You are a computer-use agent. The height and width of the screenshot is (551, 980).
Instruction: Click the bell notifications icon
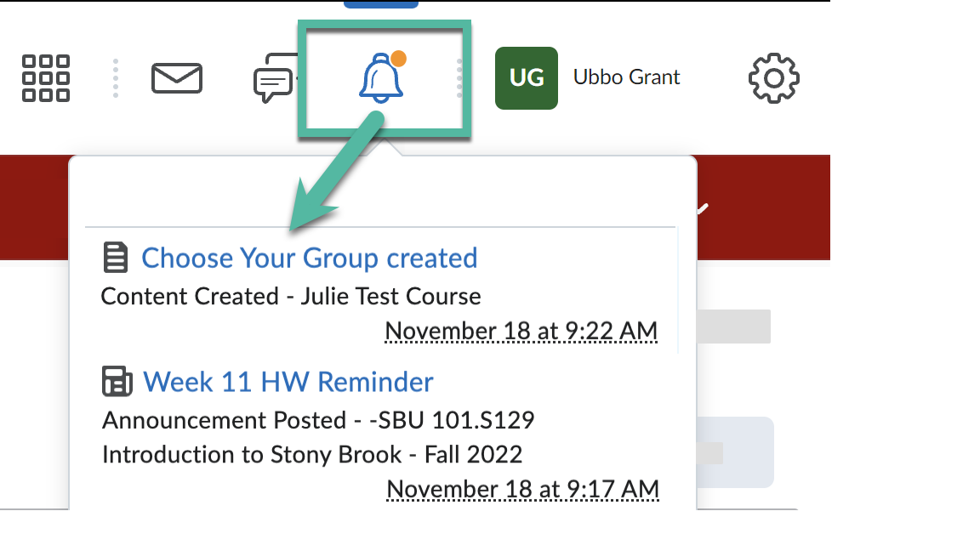click(x=380, y=79)
